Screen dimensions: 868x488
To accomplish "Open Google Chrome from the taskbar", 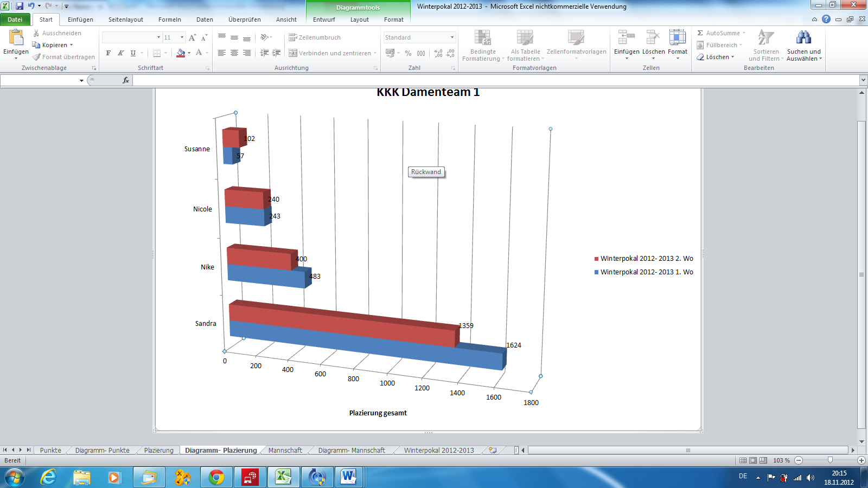I will coord(216,477).
